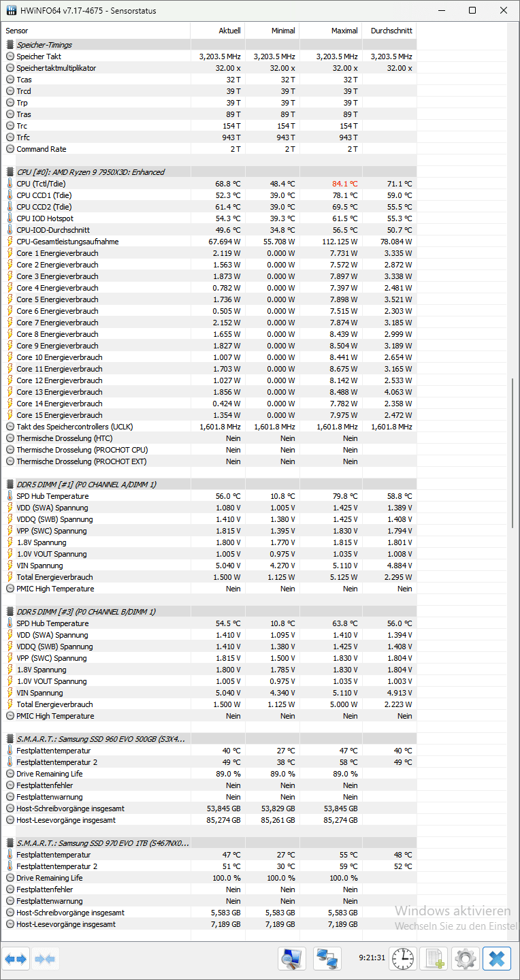Click the collapse columns arrows button
The height and width of the screenshot is (980, 520).
pyautogui.click(x=45, y=959)
